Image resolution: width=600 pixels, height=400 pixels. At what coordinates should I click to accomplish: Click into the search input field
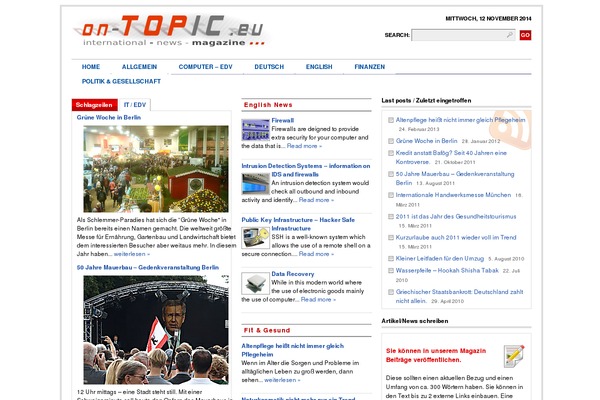[x=463, y=35]
